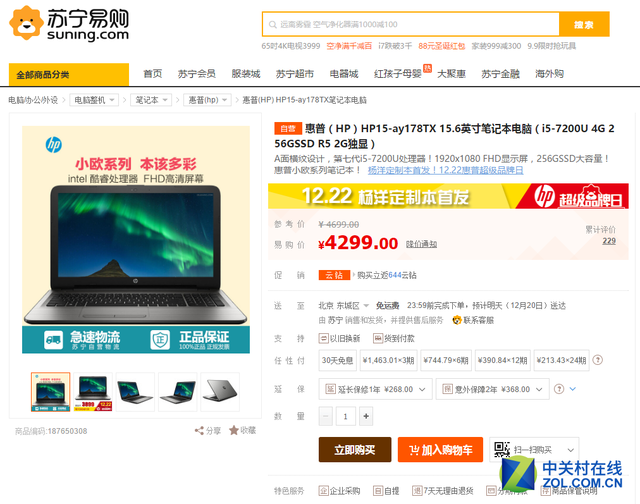The image size is (640, 504).
Task: Select the second thumbnail with 3899 price tag
Action: pos(93,392)
